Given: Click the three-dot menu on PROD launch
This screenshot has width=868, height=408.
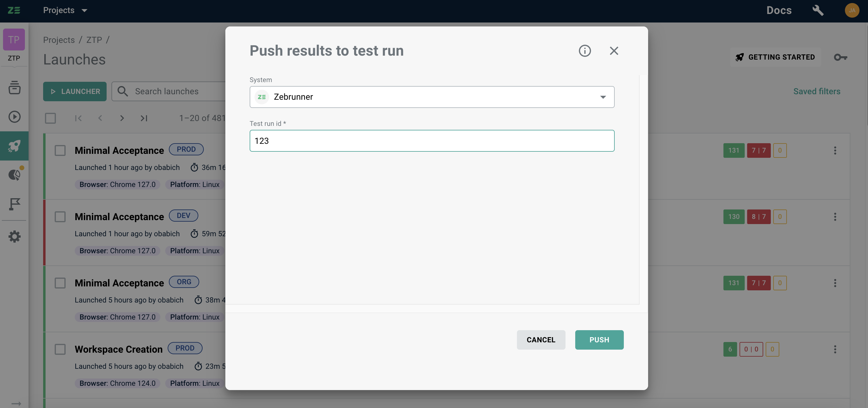Looking at the screenshot, I should point(835,150).
